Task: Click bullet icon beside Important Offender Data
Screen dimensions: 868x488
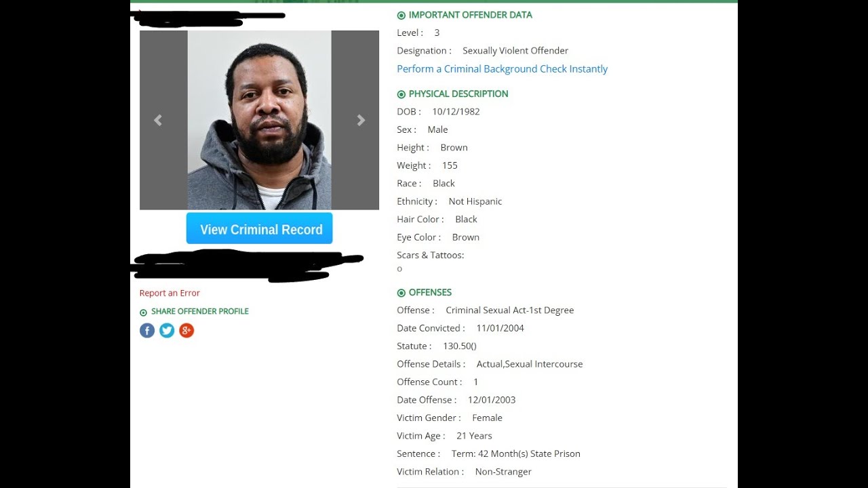Action: pyautogui.click(x=401, y=15)
